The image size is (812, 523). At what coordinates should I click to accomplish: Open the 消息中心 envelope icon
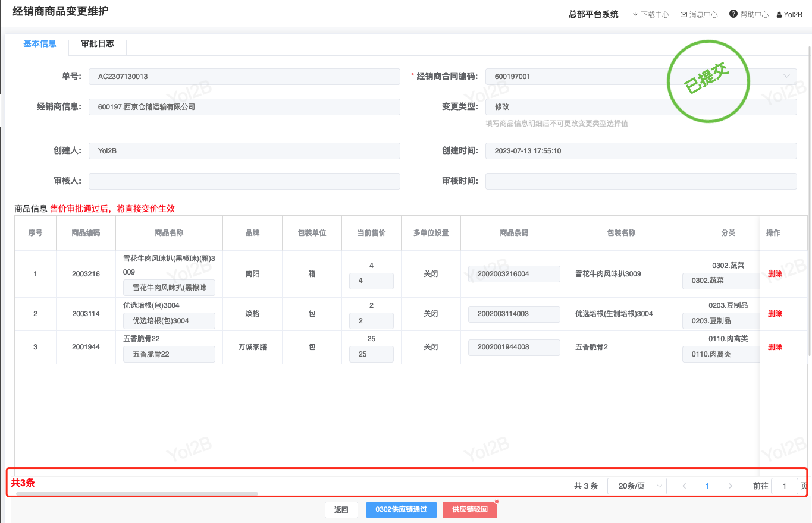(684, 15)
